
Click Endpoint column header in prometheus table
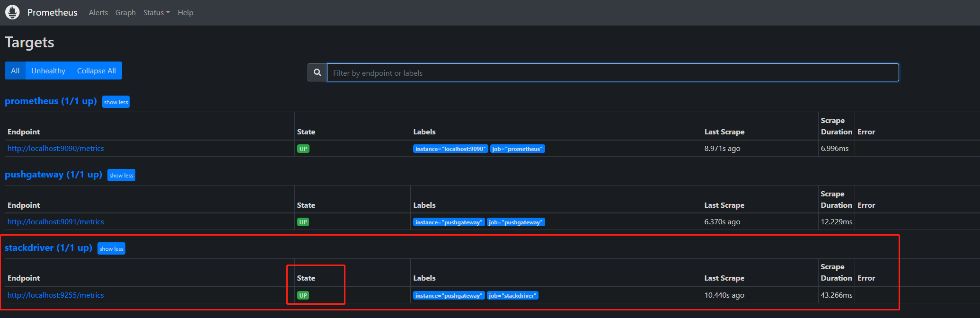(x=24, y=132)
